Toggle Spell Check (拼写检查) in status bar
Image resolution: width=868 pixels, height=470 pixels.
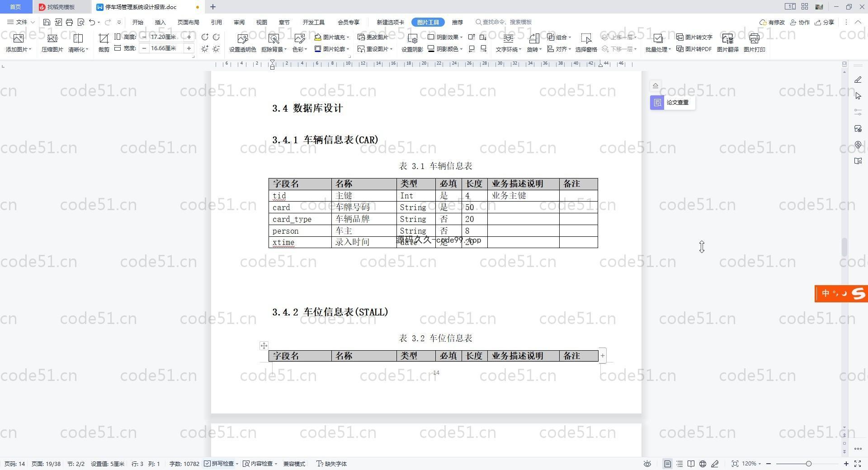pyautogui.click(x=221, y=464)
